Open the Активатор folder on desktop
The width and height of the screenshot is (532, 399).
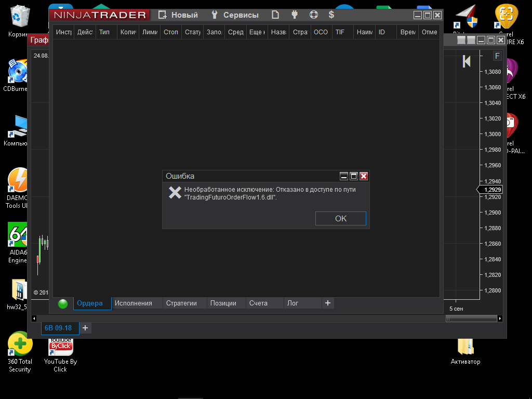coord(465,349)
